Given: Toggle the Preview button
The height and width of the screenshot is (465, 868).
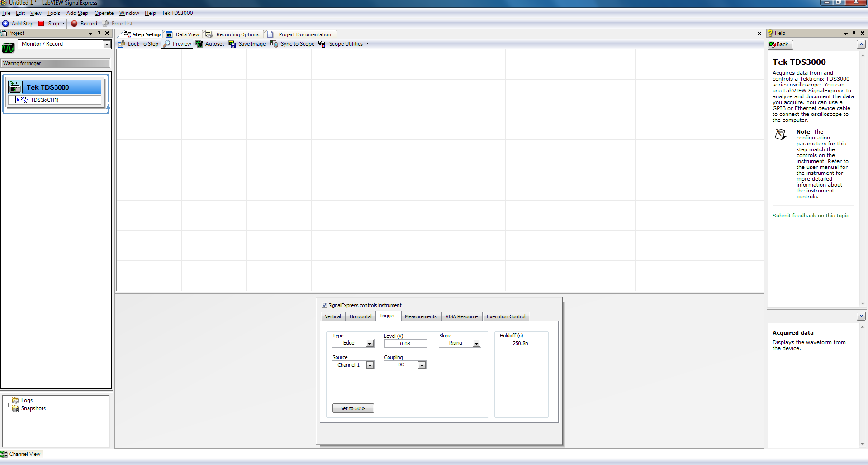Looking at the screenshot, I should (x=177, y=44).
